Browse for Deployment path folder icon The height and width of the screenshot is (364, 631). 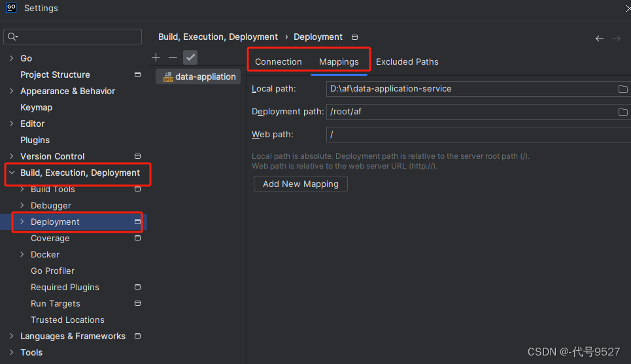pyautogui.click(x=622, y=112)
